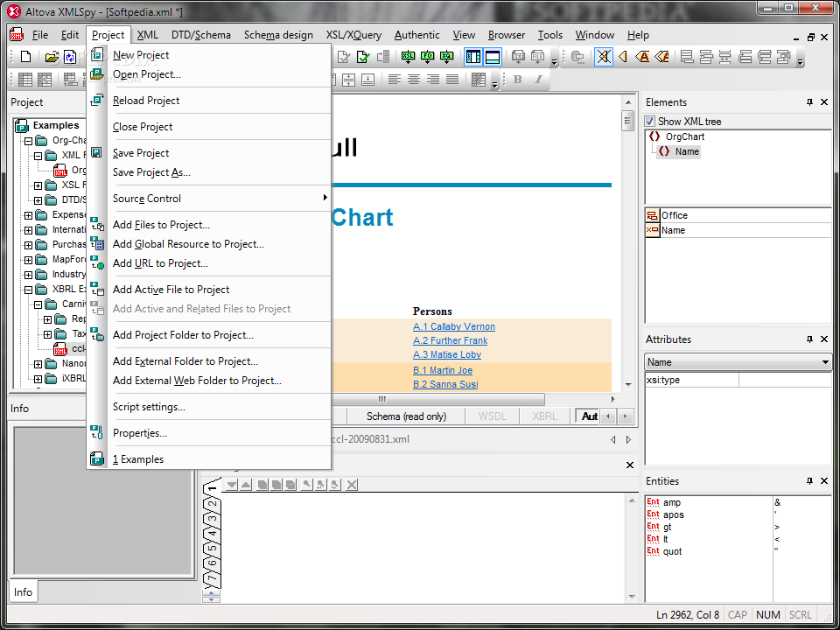Click the Justify text toolbar icon
The image size is (840, 630).
pos(452,80)
